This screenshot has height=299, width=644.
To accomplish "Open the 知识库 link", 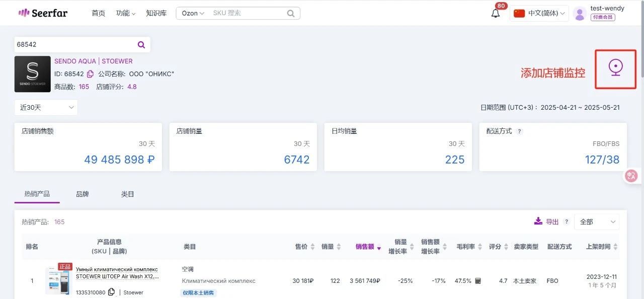I will point(156,13).
